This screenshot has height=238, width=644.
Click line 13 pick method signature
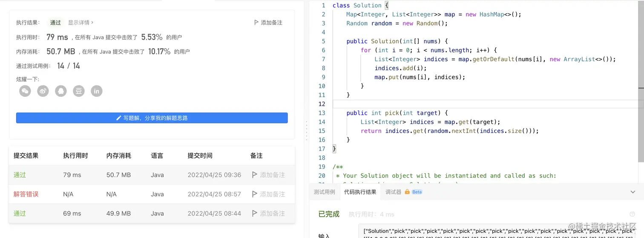pyautogui.click(x=397, y=113)
